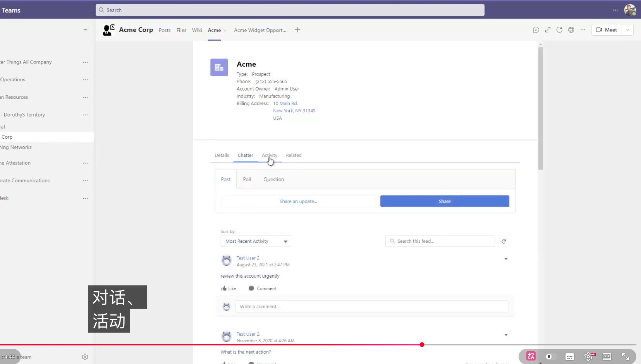
Task: Open the tab in website via globe icon
Action: (x=571, y=30)
